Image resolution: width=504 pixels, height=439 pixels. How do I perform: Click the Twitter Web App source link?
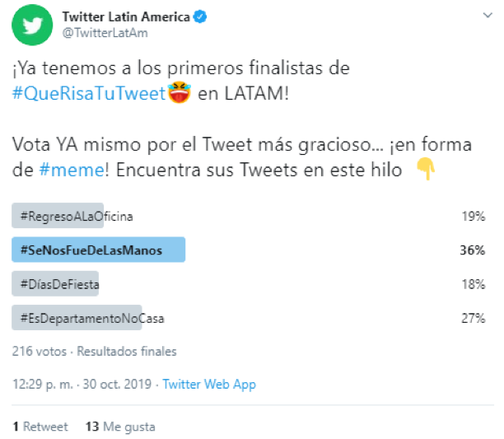(209, 385)
